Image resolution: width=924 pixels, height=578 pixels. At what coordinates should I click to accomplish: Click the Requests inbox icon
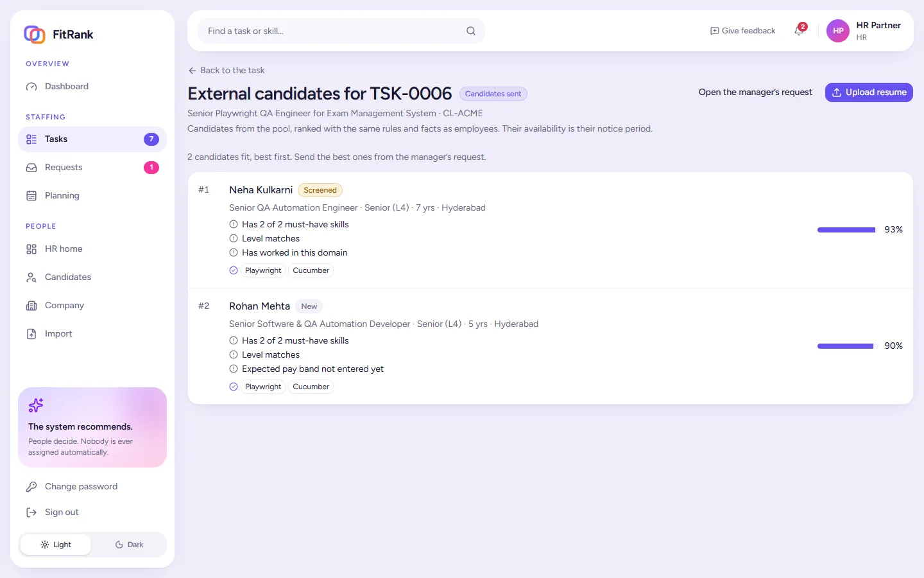pyautogui.click(x=31, y=168)
